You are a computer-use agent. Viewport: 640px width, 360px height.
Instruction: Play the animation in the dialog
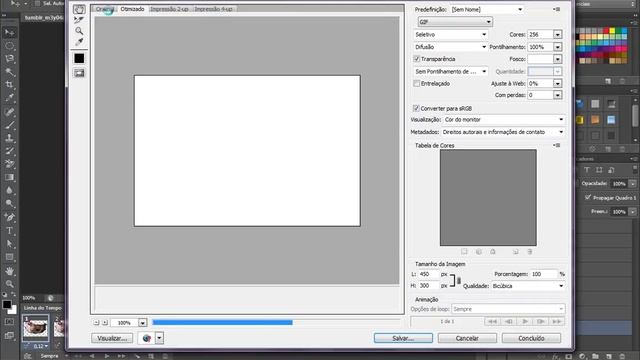tap(525, 321)
